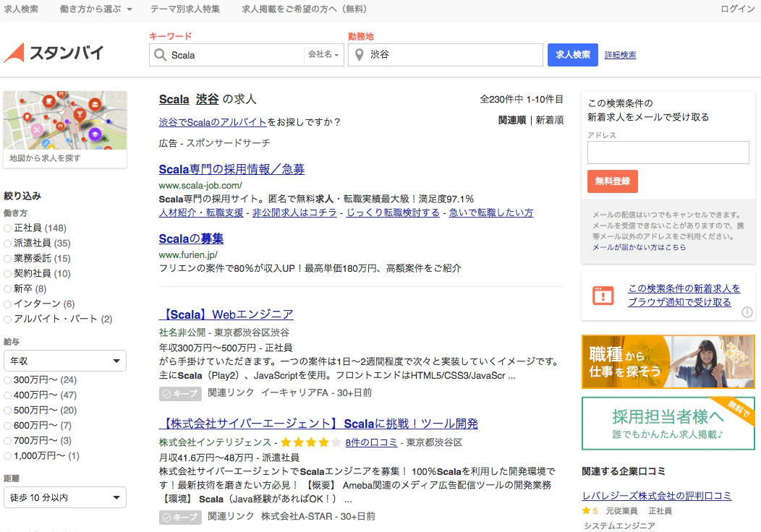Click the location pin icon in 勤務地 field
The height and width of the screenshot is (532, 761).
pos(359,55)
